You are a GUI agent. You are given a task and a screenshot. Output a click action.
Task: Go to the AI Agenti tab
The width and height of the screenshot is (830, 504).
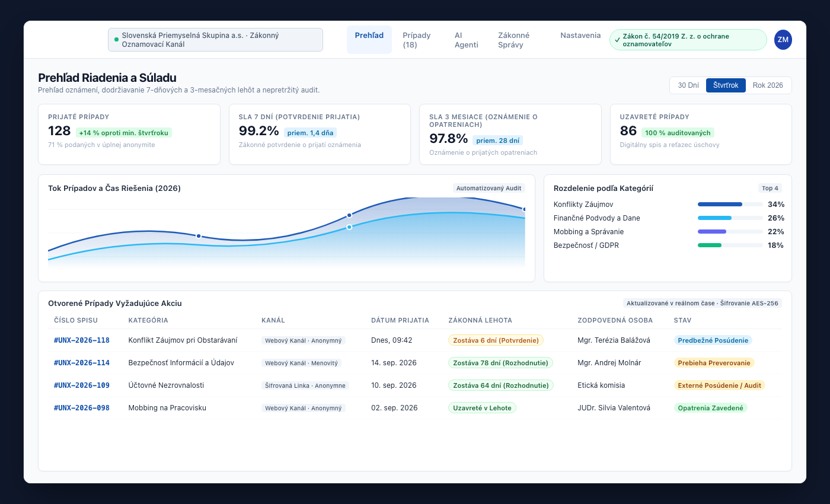[467, 40]
